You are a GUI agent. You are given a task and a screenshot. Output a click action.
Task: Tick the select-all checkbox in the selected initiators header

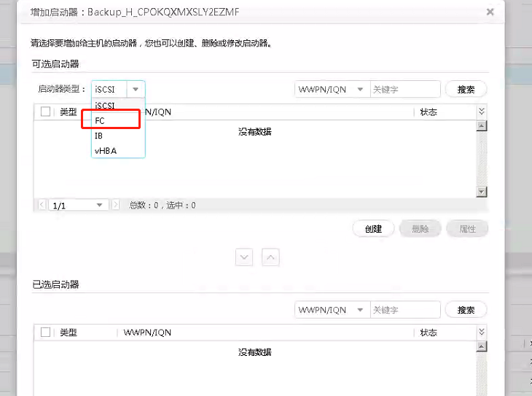pos(45,332)
